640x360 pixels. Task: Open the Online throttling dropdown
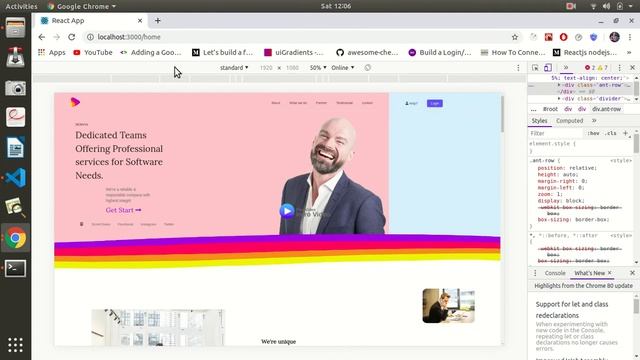tap(343, 68)
